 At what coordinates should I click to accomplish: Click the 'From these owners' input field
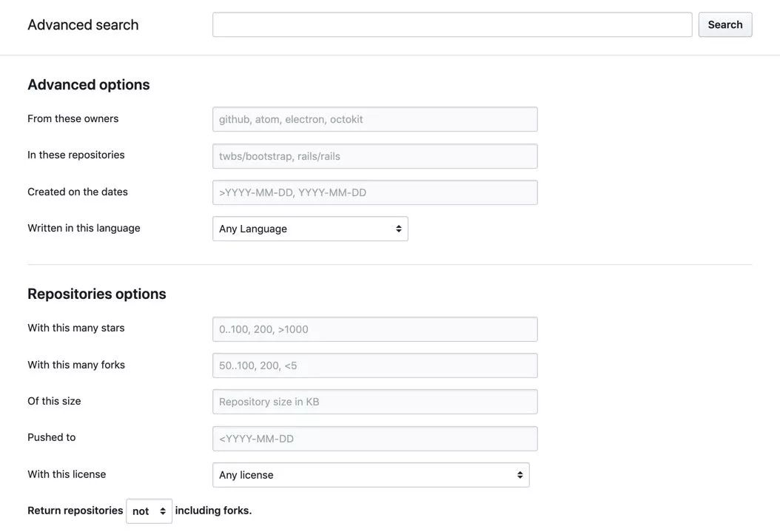[x=374, y=119]
